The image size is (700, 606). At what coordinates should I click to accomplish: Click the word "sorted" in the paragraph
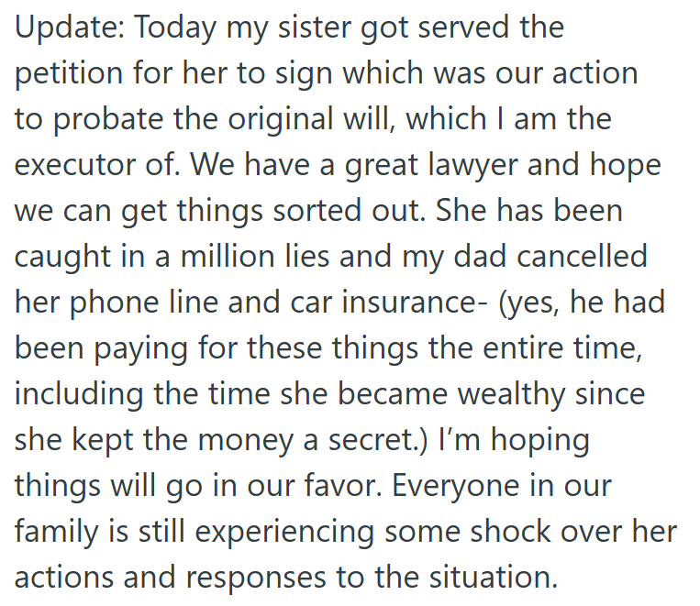point(317,211)
